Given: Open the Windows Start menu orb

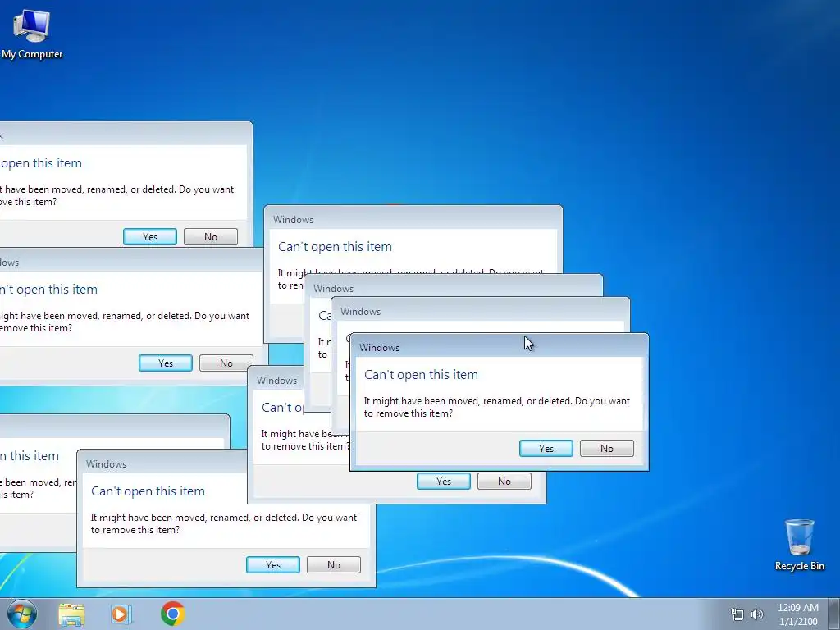Looking at the screenshot, I should pyautogui.click(x=21, y=614).
